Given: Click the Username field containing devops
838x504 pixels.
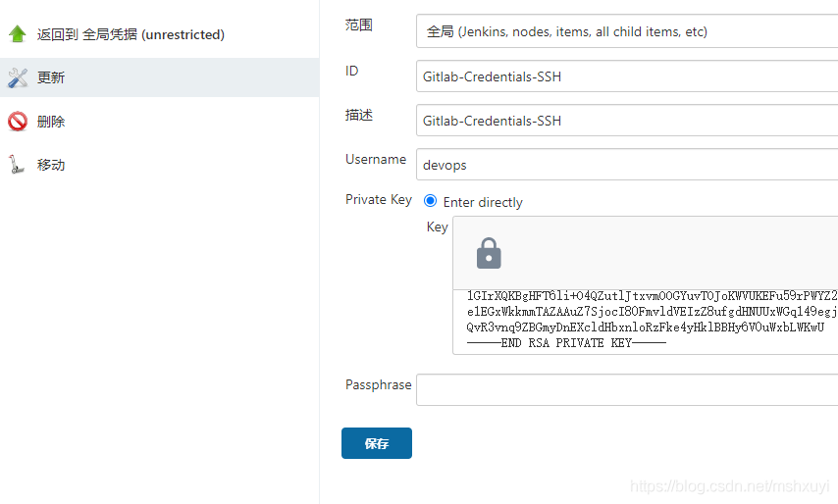Looking at the screenshot, I should pos(627,165).
